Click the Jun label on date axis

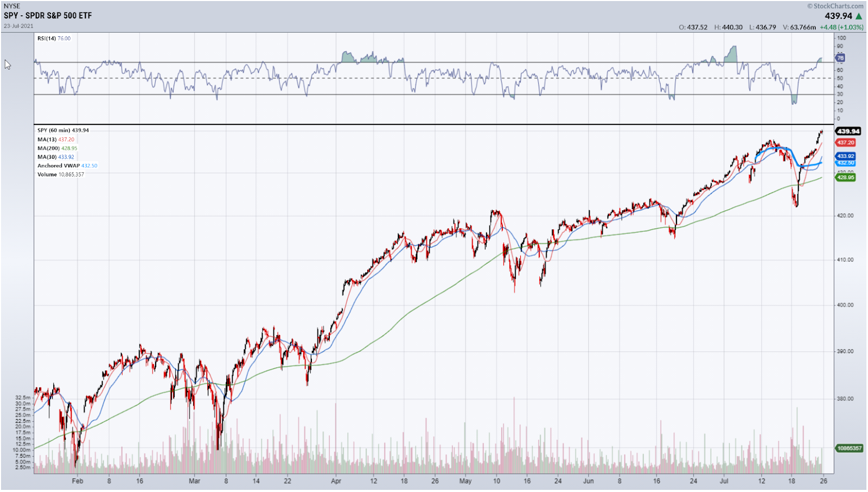[589, 481]
